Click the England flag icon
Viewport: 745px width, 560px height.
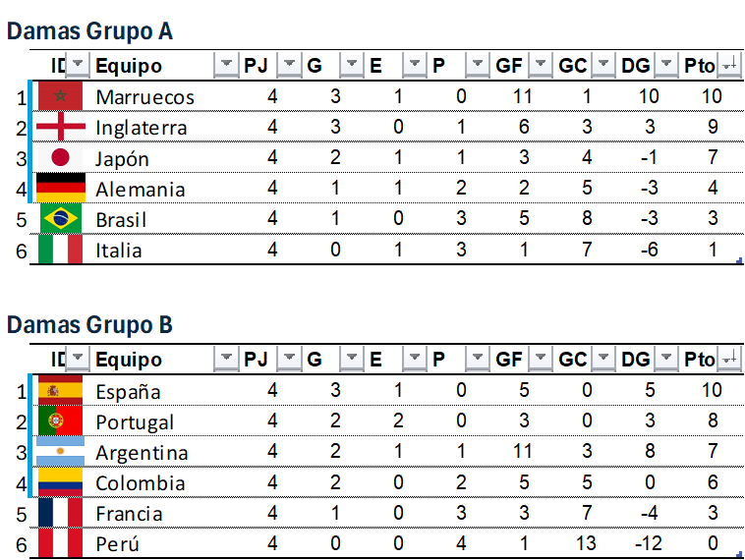click(x=60, y=127)
